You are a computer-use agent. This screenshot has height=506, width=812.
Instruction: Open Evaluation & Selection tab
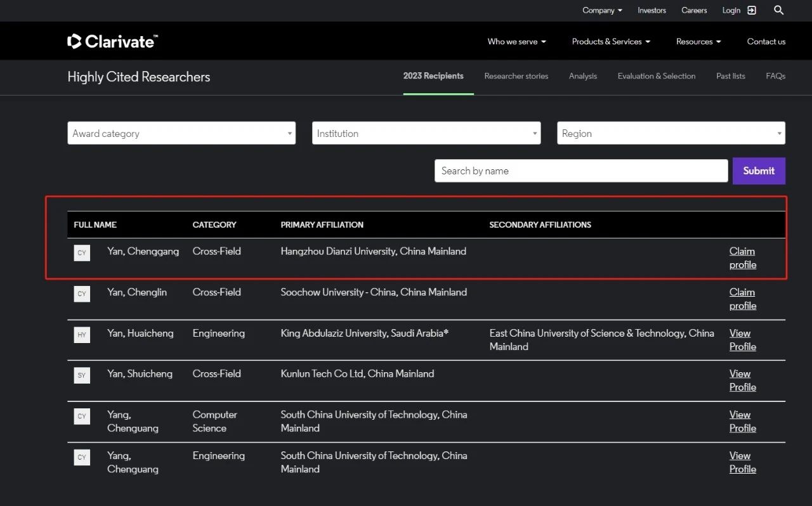coord(657,76)
